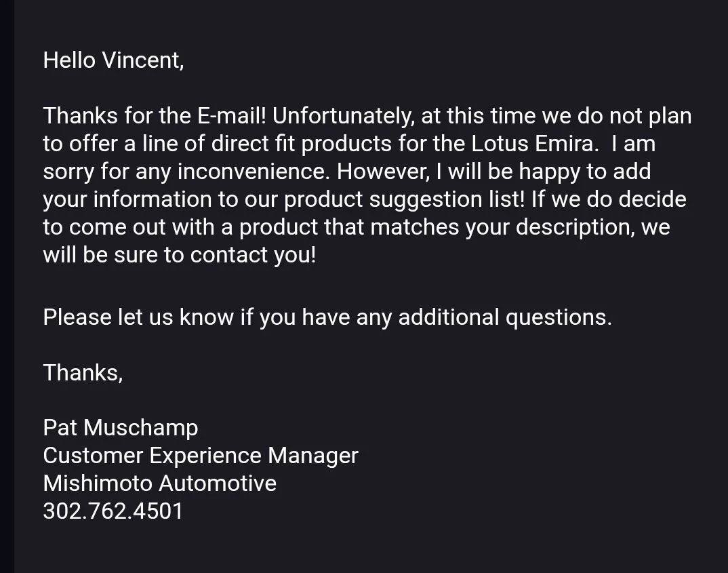Click the words "Lotus Emira" in the email
The width and height of the screenshot is (728, 573).
(x=531, y=144)
